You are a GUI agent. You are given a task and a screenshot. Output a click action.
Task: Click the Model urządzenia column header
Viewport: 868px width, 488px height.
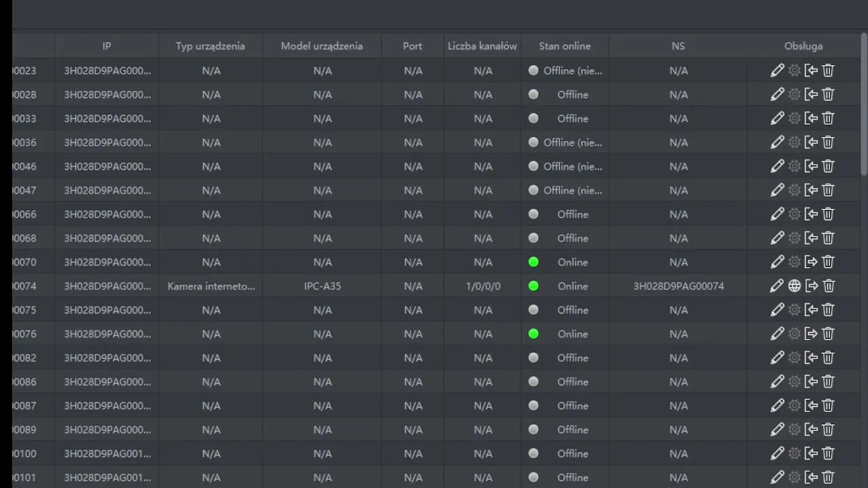point(321,46)
